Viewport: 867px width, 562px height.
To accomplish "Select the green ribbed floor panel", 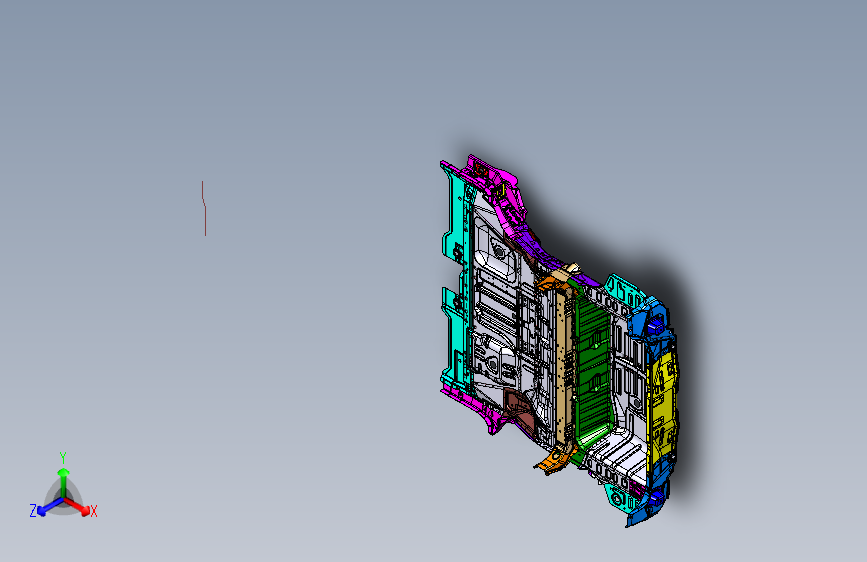I will tap(593, 368).
